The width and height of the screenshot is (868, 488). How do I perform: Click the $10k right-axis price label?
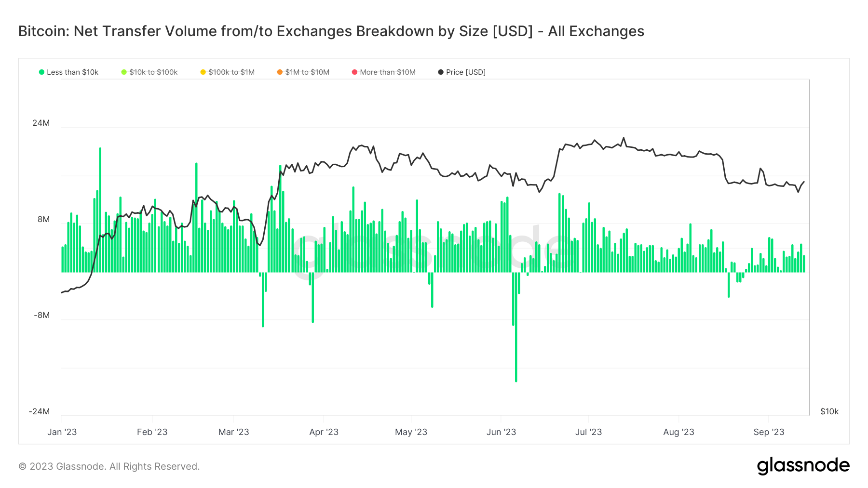(x=829, y=411)
